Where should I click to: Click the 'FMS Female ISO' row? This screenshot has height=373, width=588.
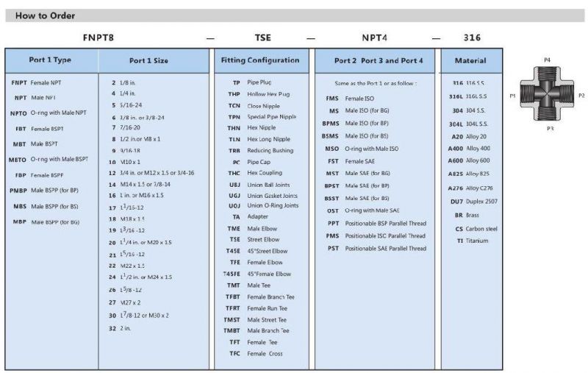click(x=350, y=99)
